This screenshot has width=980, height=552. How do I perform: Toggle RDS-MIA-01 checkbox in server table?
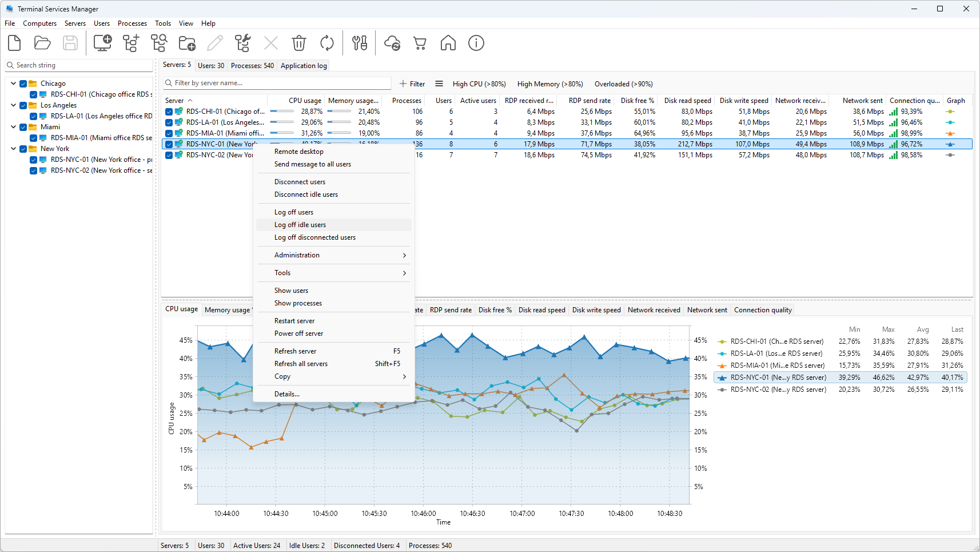(x=169, y=133)
